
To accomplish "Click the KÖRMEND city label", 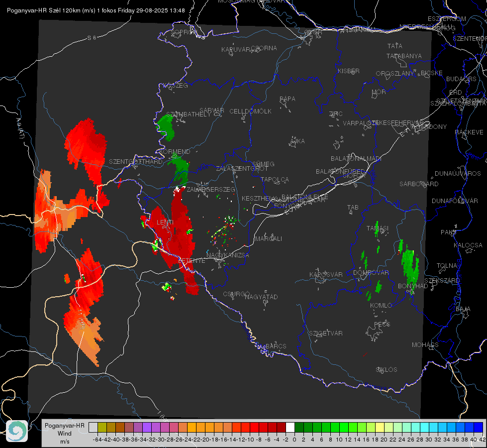I will point(175,152).
